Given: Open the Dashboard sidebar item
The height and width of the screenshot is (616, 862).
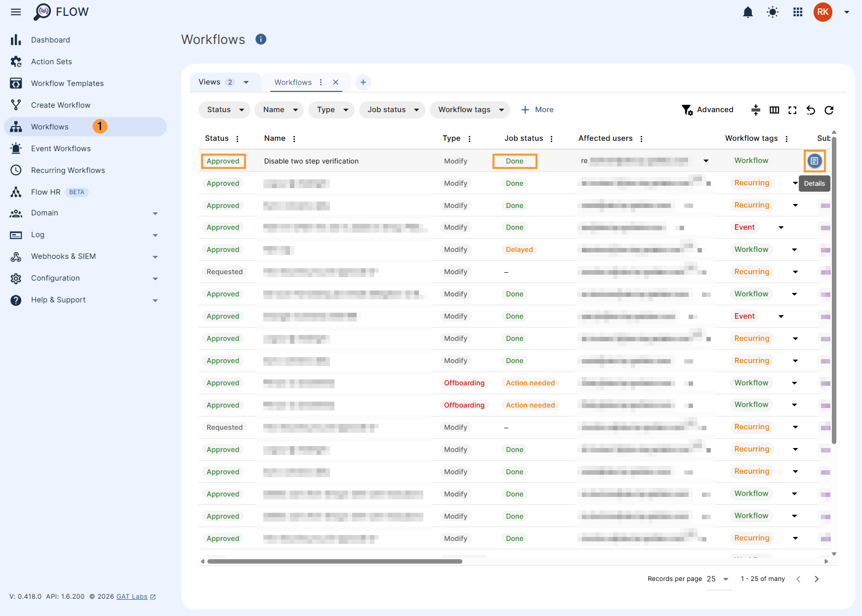Looking at the screenshot, I should [x=50, y=40].
